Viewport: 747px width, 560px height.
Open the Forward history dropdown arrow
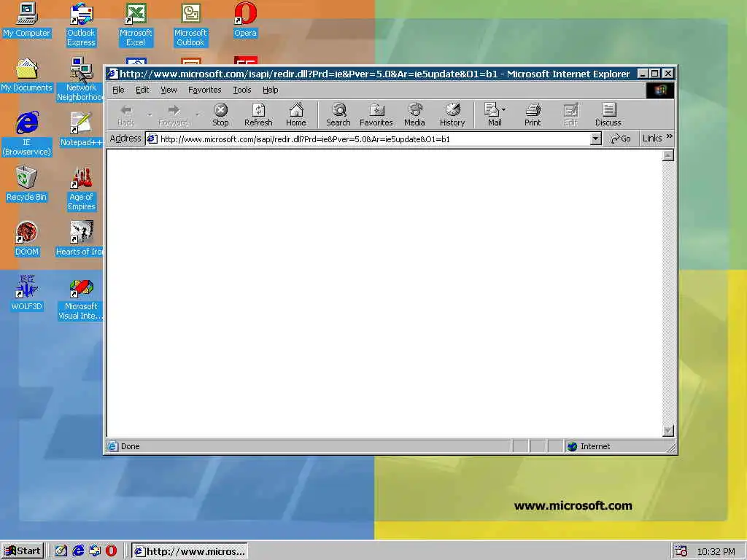[197, 114]
